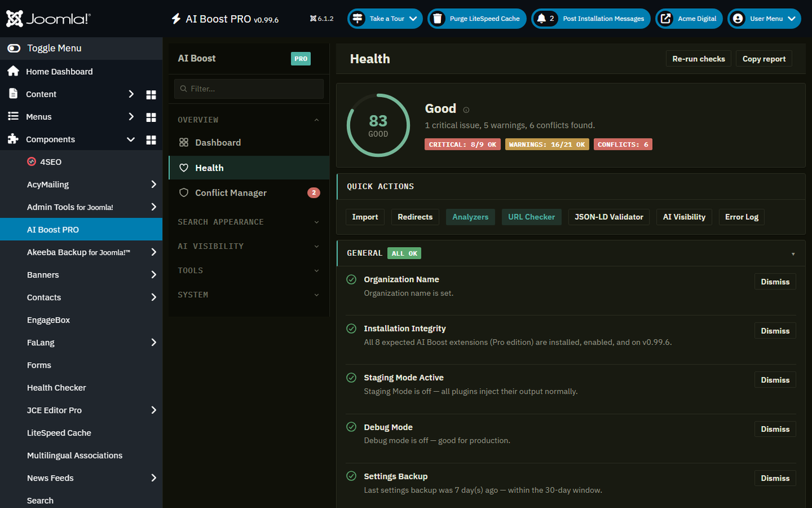Expand the Menus sidebar menu
The image size is (812, 508).
[131, 117]
